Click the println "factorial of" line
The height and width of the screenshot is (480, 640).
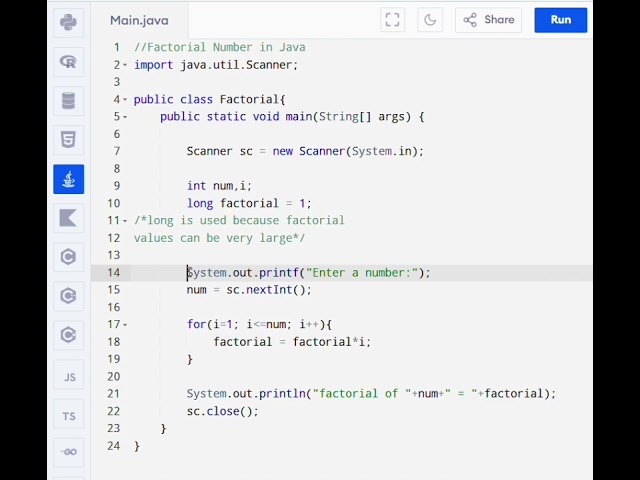pos(371,393)
